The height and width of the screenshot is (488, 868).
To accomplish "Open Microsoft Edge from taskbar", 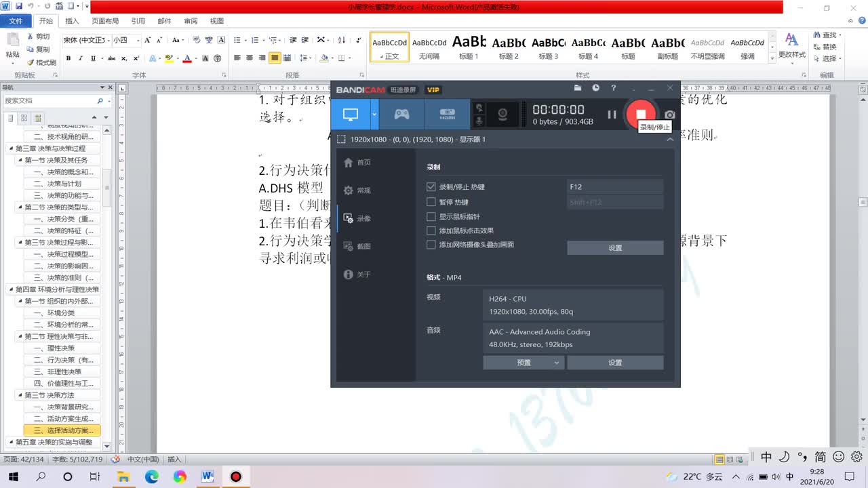I will click(x=151, y=476).
